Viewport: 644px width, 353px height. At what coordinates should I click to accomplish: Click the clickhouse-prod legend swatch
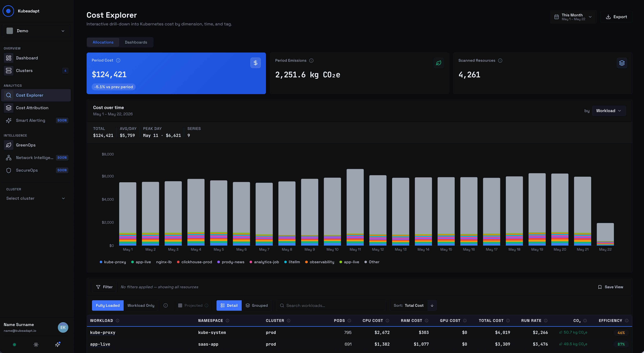pyautogui.click(x=178, y=262)
